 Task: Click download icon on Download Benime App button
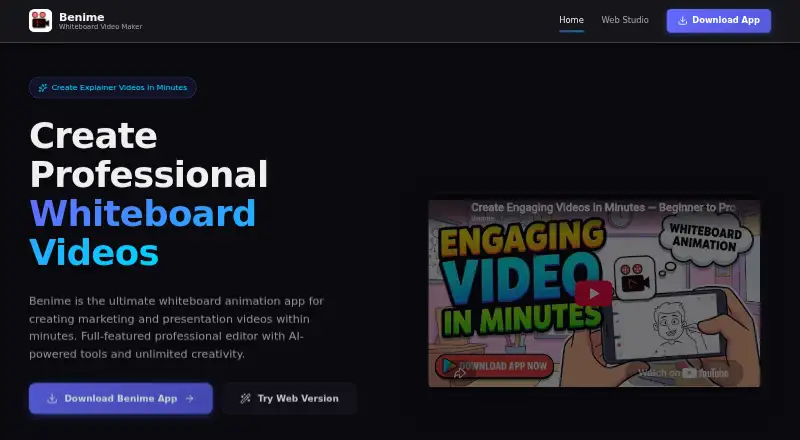point(52,399)
